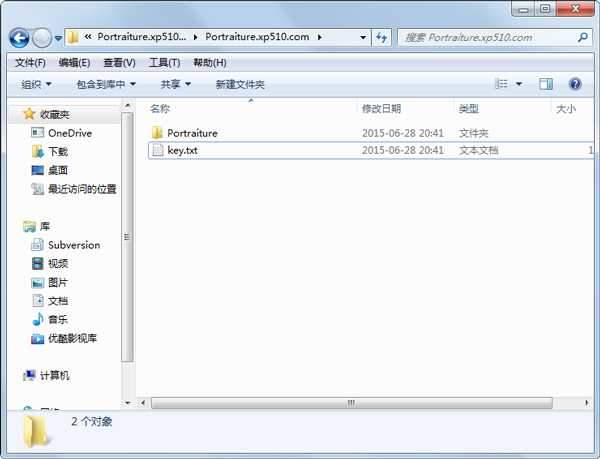Screen dimensions: 600x459
Task: Sort by the 名称 column header
Action: [160, 109]
